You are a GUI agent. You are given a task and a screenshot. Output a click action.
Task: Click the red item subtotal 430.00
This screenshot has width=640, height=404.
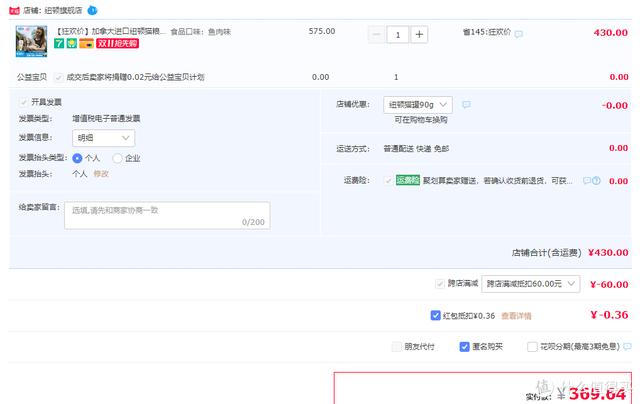611,33
